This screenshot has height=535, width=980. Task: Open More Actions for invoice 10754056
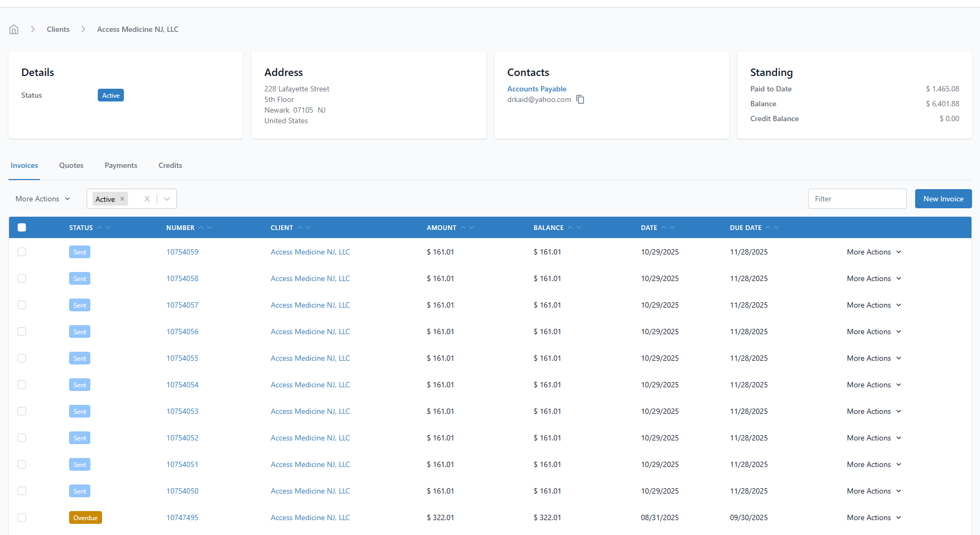pyautogui.click(x=874, y=332)
